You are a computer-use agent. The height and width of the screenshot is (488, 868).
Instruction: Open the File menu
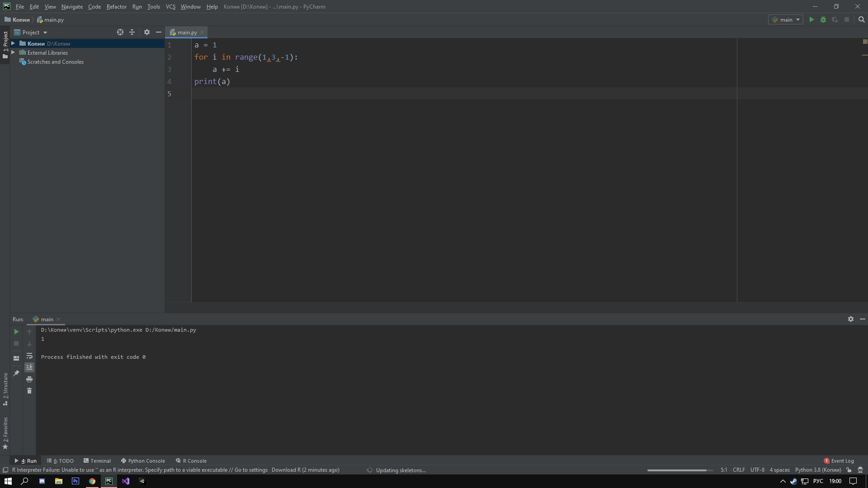tap(20, 7)
